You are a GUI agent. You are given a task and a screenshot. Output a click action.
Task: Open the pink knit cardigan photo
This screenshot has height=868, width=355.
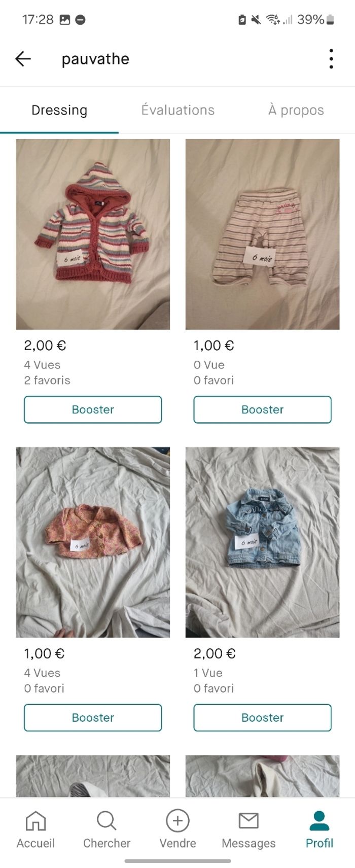tap(93, 542)
